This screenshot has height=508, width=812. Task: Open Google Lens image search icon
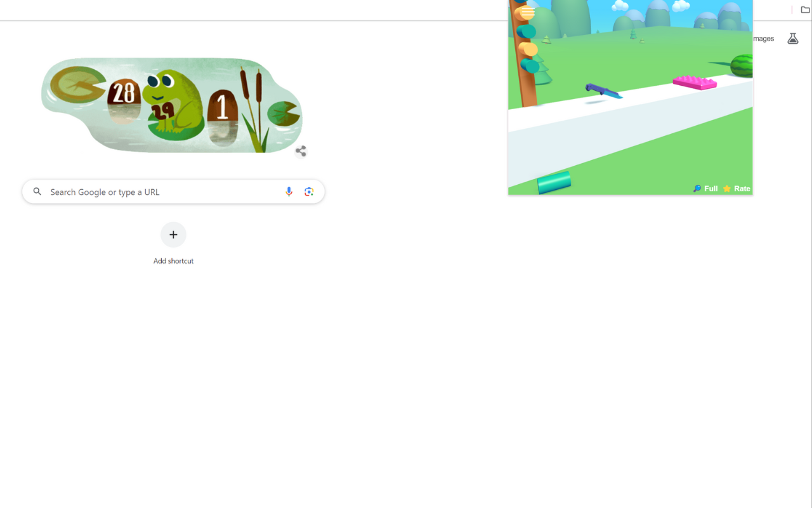point(309,192)
